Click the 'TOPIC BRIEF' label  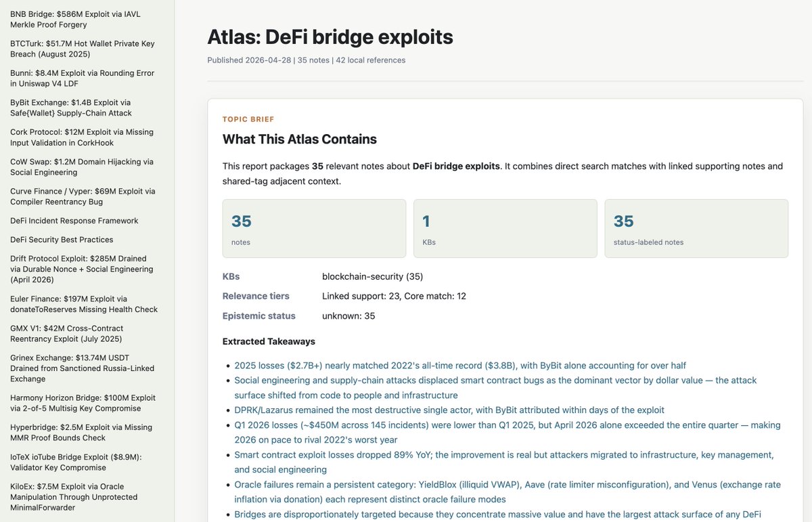click(x=248, y=119)
